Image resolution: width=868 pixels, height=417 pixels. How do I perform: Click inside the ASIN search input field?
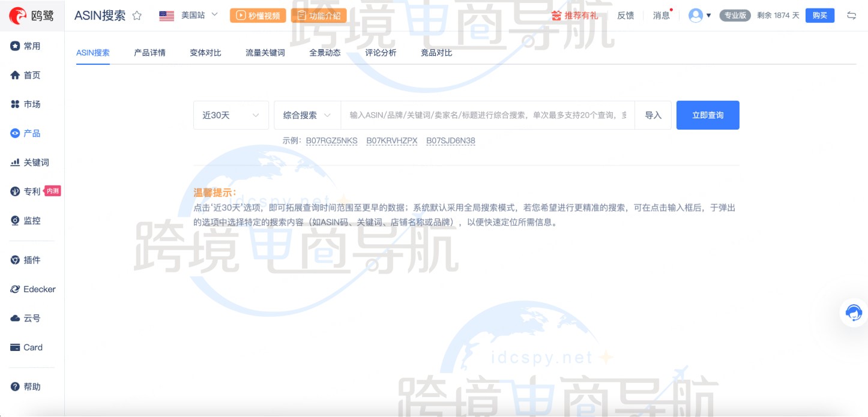(480, 115)
